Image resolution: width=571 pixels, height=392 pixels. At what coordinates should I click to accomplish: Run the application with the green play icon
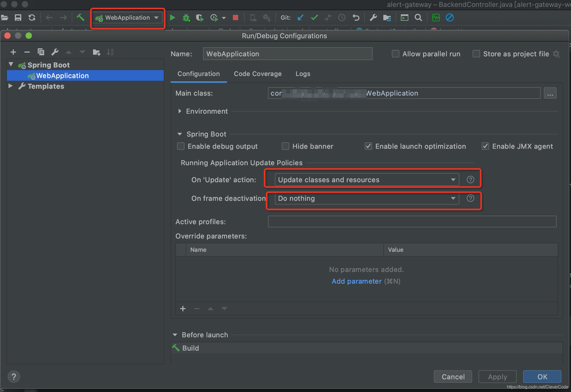[x=173, y=18]
